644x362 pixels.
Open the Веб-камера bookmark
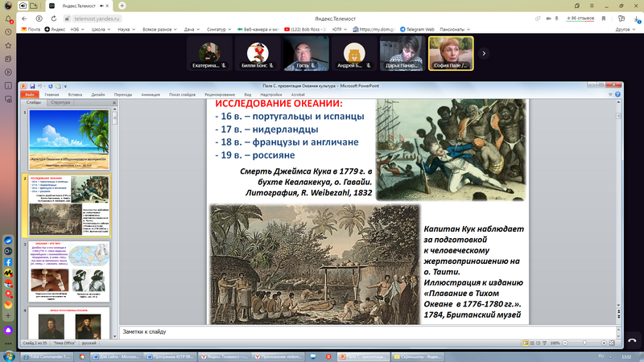point(258,29)
